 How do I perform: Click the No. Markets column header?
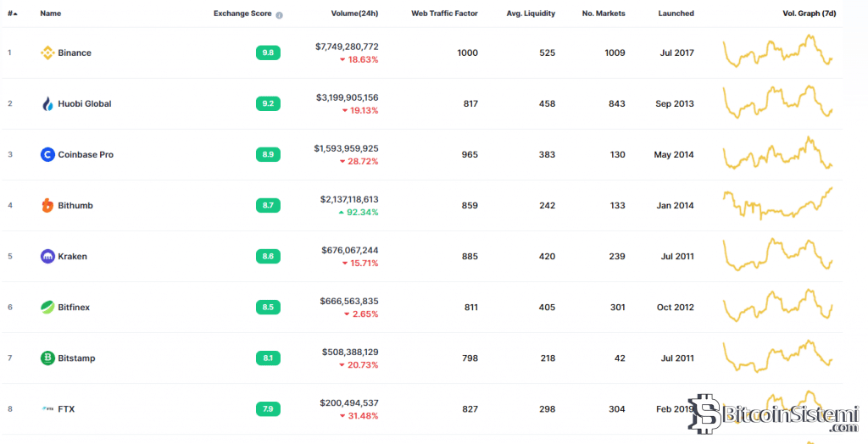[604, 14]
